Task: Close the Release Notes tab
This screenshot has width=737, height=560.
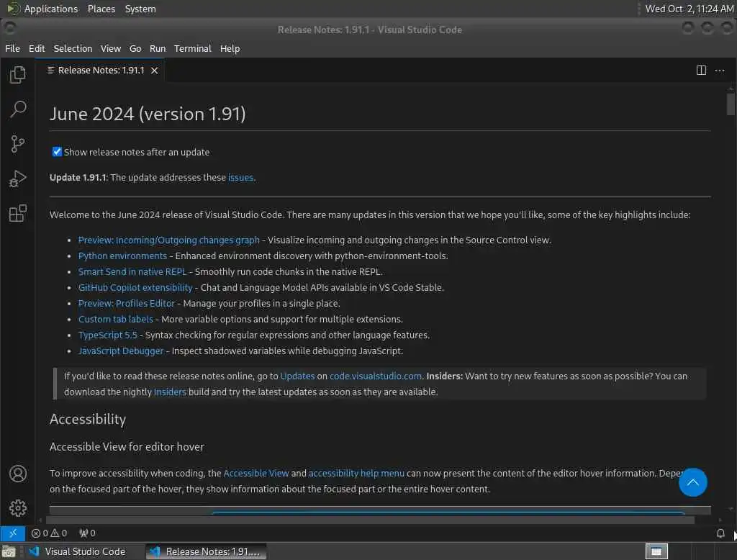Action: (x=154, y=71)
